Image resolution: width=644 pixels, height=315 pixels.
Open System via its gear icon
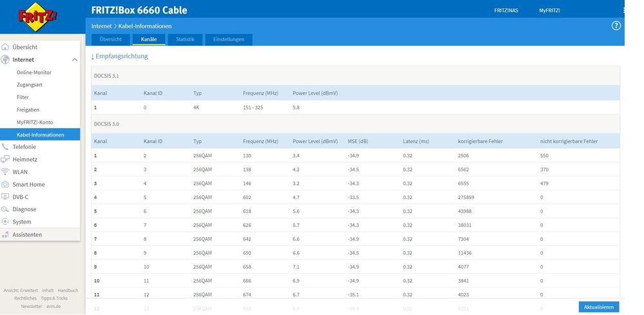[x=6, y=222]
